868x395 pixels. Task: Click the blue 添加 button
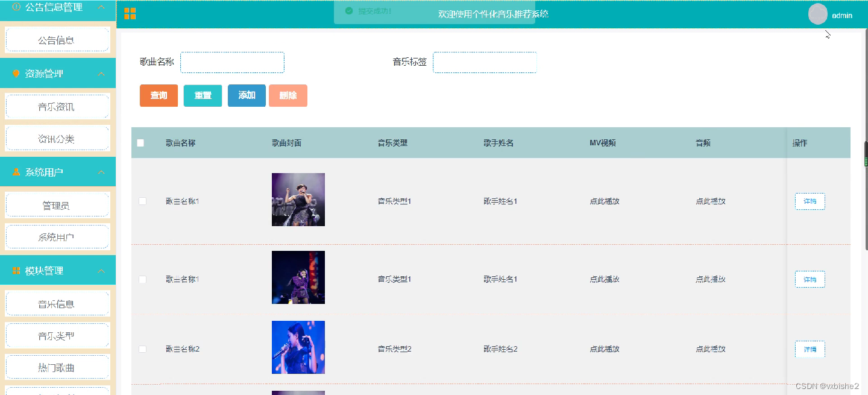247,95
